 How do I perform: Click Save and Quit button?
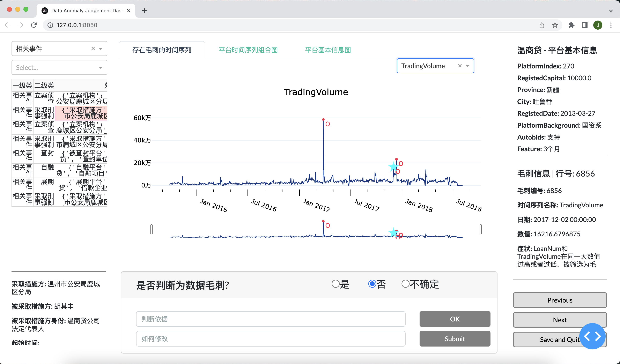click(560, 339)
